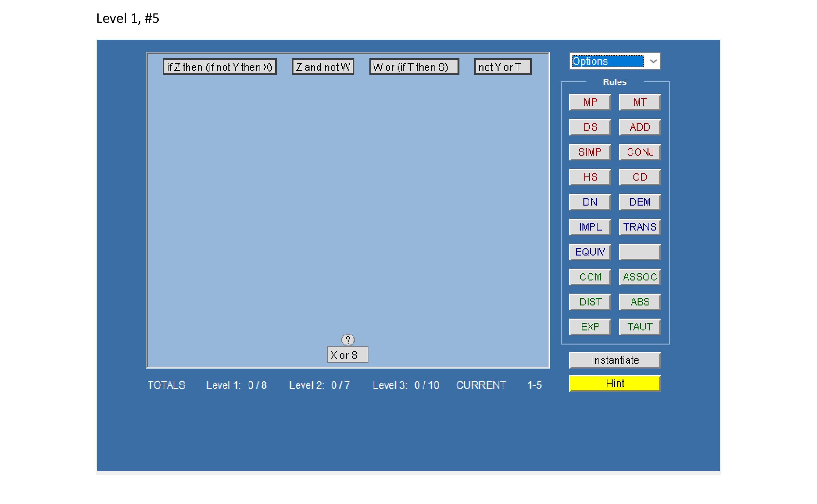Pick the 'not Y or T' premise

point(502,67)
